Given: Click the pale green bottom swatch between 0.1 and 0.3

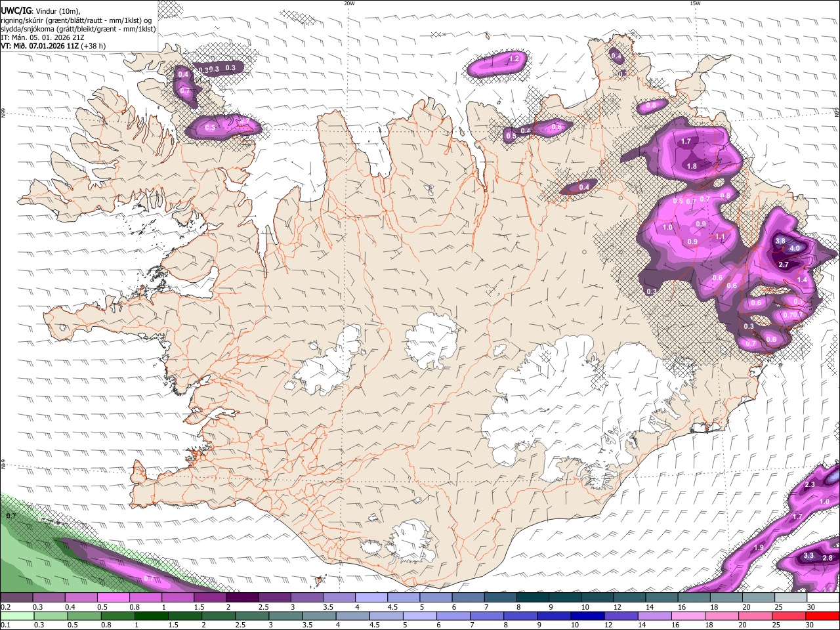Looking at the screenshot, I should (18, 616).
